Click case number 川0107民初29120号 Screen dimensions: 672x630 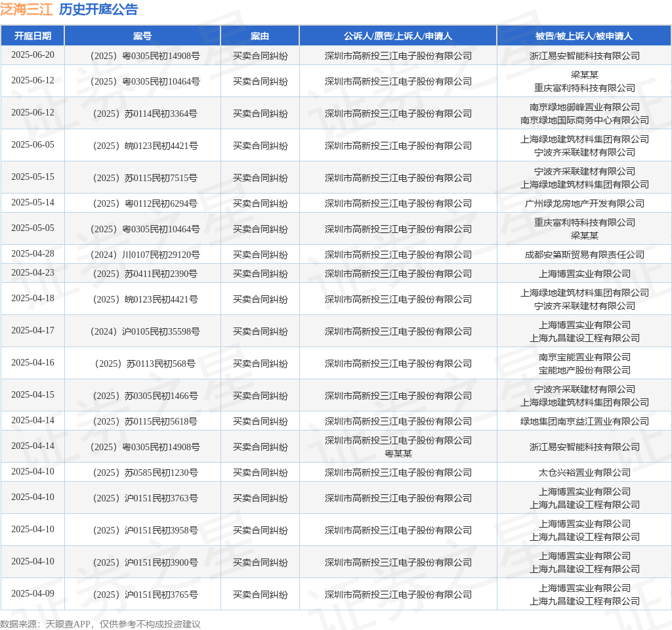161,255
